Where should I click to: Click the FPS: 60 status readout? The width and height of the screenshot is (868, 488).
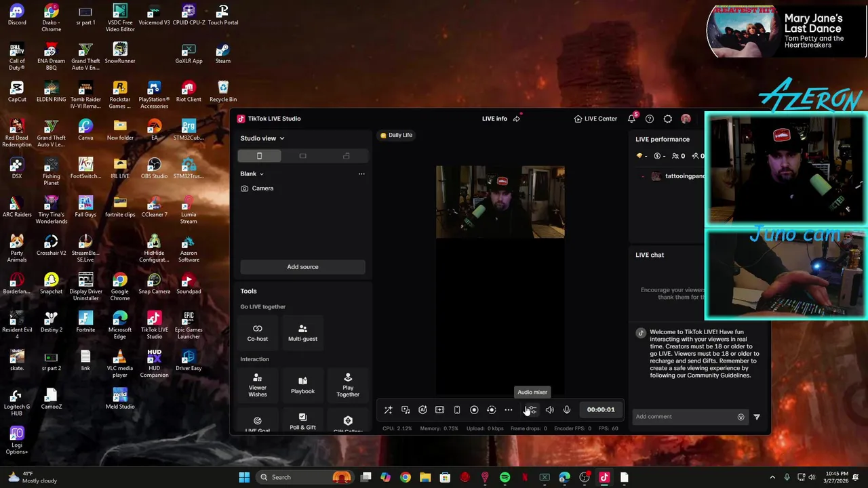coord(608,428)
